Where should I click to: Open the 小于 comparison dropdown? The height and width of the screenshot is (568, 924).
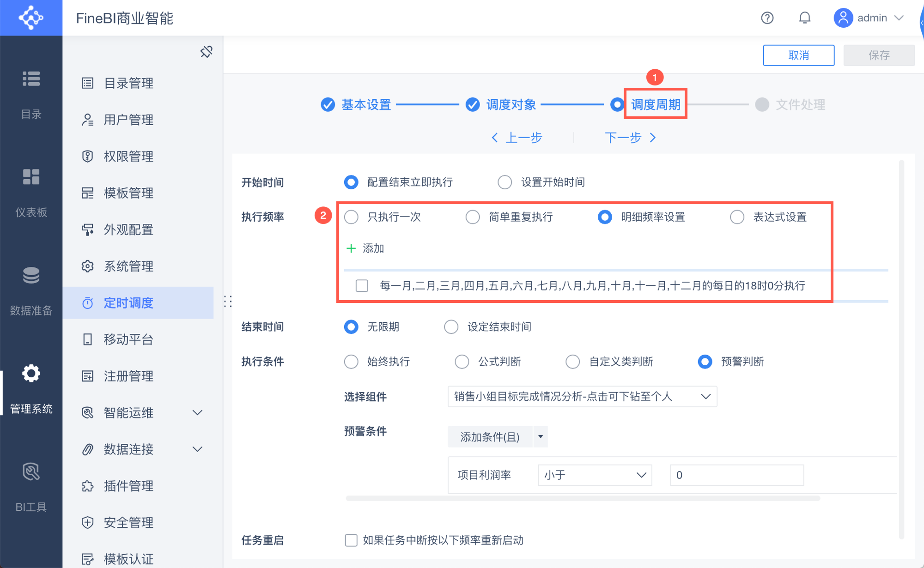pyautogui.click(x=595, y=475)
